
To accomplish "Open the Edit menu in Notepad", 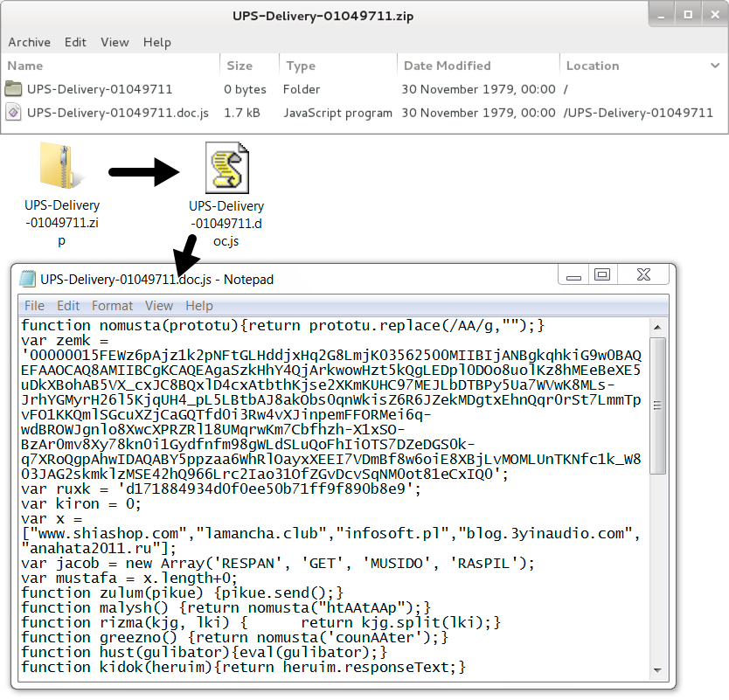I will click(68, 306).
